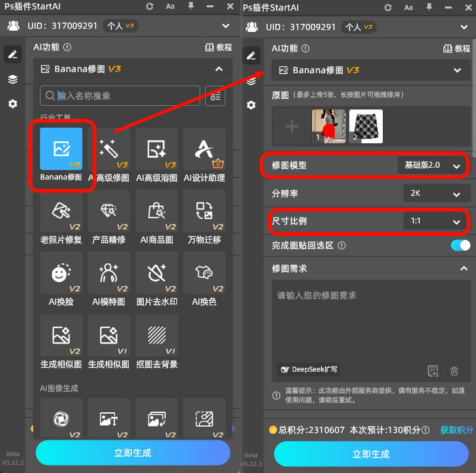Select the 万物迁移 tool
Image resolution: width=476 pixels, height=473 pixels.
coord(205,211)
